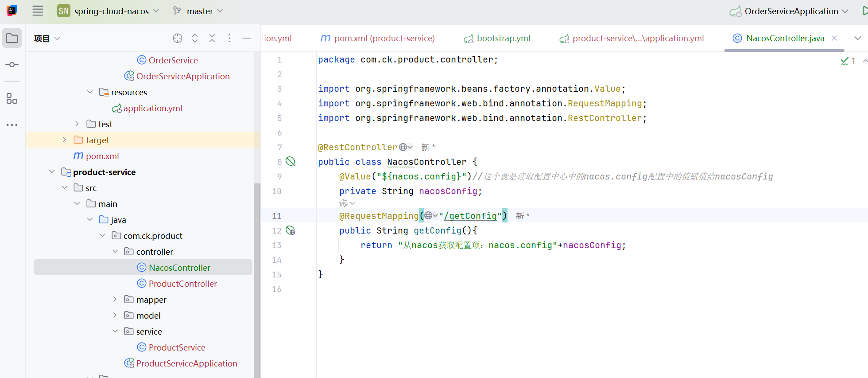Image resolution: width=868 pixels, height=378 pixels.
Task: Collapse the com.ck.product package
Action: click(x=102, y=235)
